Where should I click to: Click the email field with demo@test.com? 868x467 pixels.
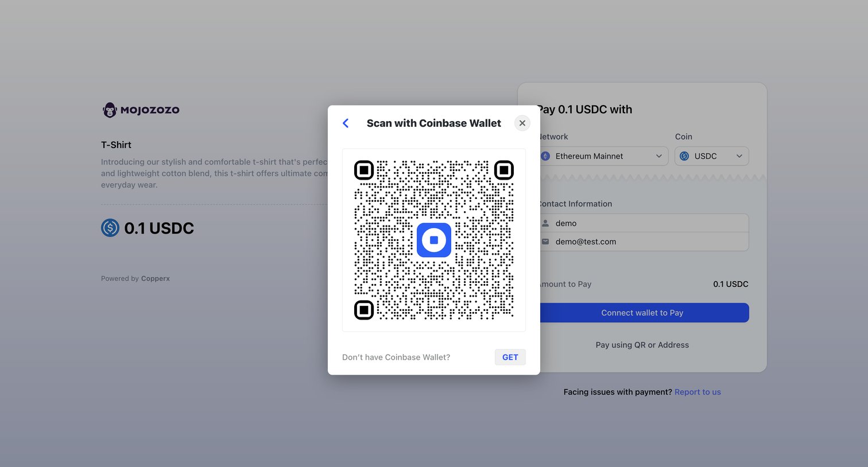(643, 242)
